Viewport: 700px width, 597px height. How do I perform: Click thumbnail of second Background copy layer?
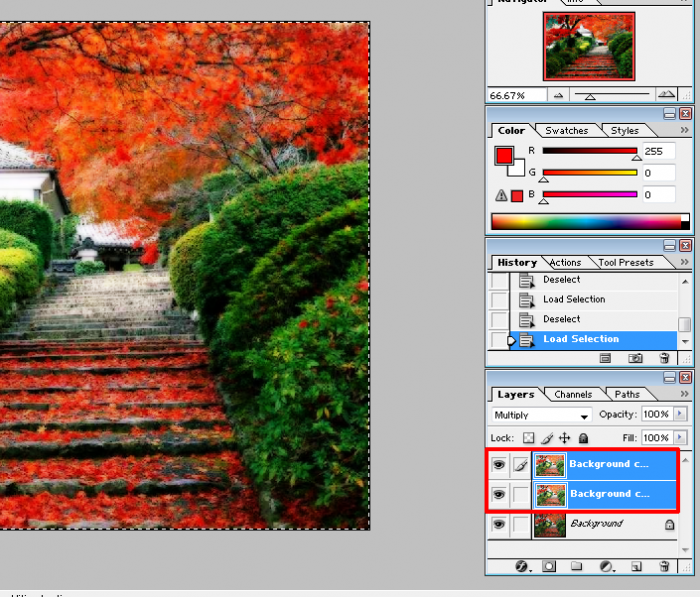[550, 495]
